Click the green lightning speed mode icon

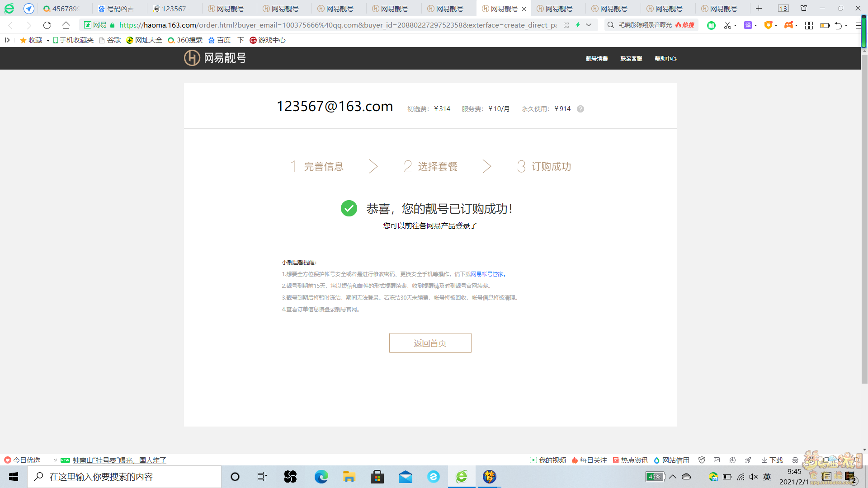pyautogui.click(x=578, y=25)
